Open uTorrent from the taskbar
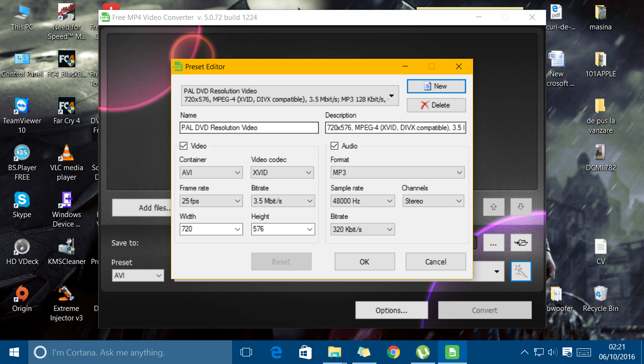The height and width of the screenshot is (364, 644). pos(422,352)
